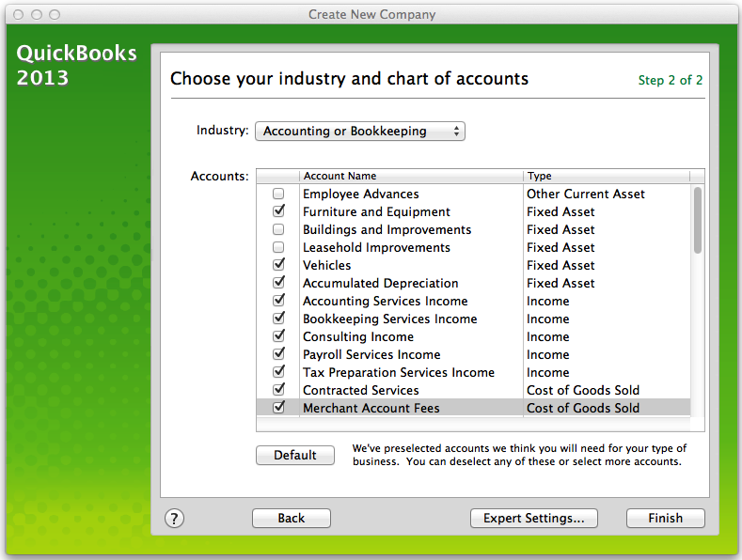Uncheck the Vehicles checkbox
The height and width of the screenshot is (560, 742).
[278, 264]
